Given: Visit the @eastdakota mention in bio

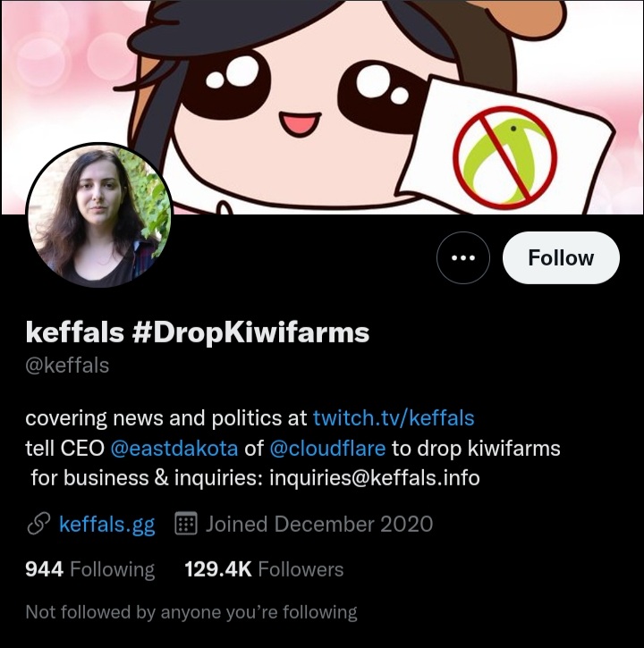Looking at the screenshot, I should coord(174,449).
